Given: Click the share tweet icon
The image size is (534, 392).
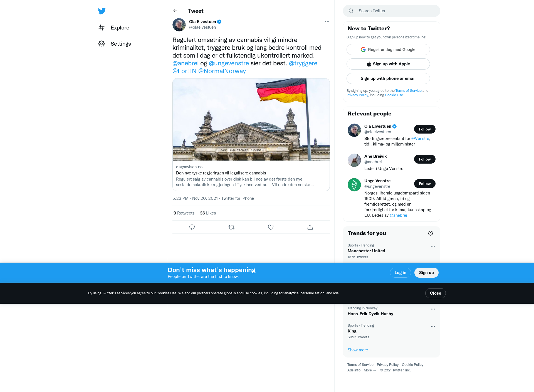Looking at the screenshot, I should coord(310,227).
